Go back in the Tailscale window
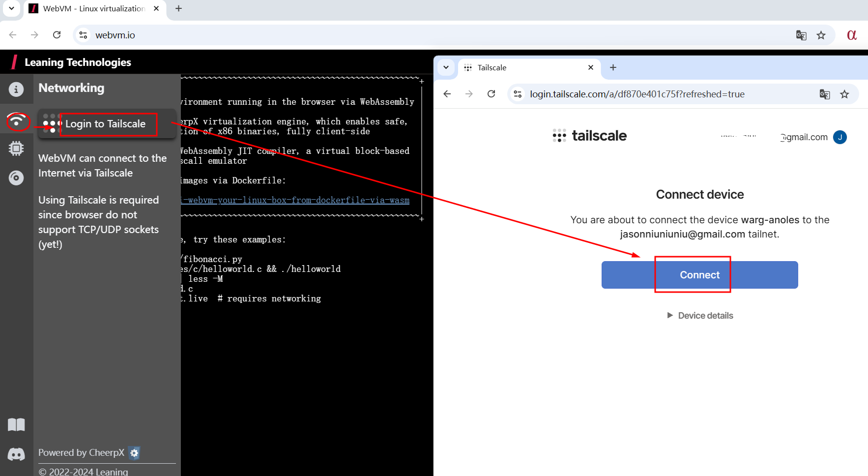Image resolution: width=868 pixels, height=476 pixels. 447,94
